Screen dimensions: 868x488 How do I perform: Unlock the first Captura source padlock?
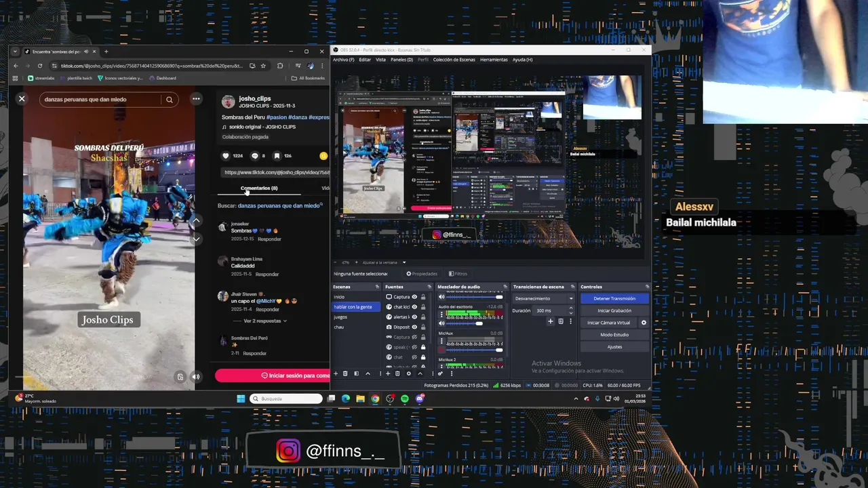(423, 297)
